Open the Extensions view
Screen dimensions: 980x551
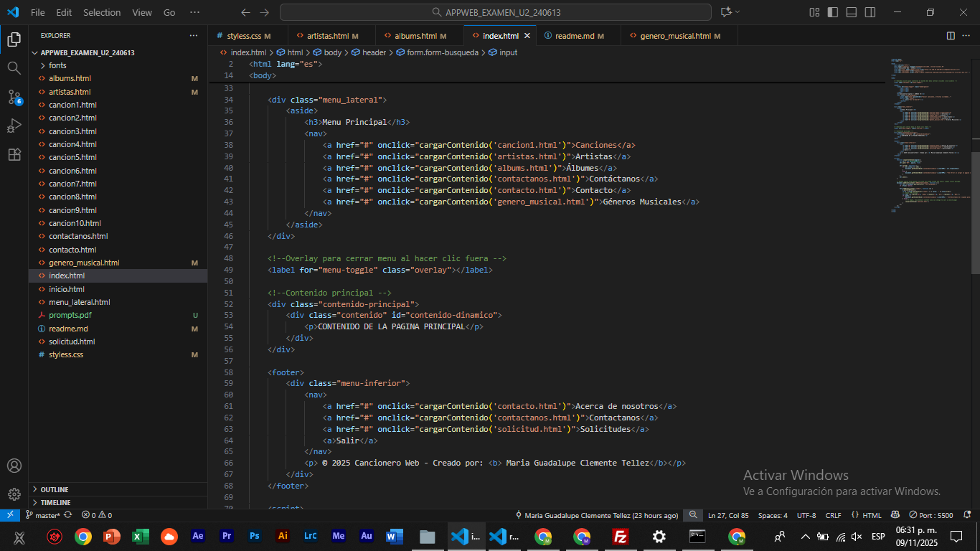(14, 154)
